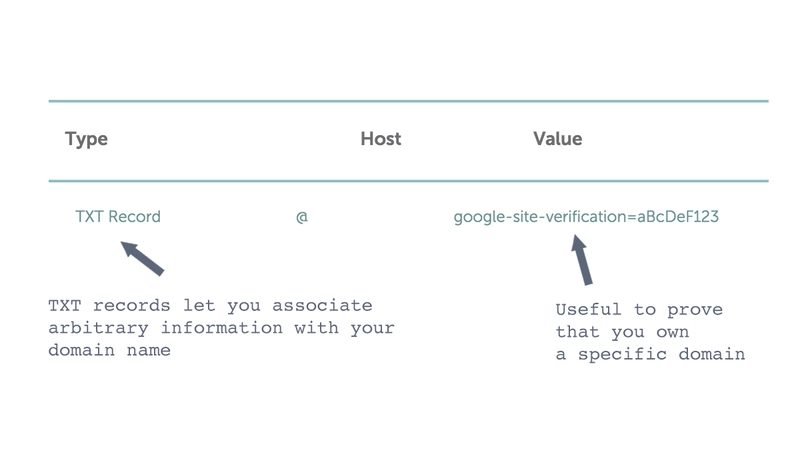Viewport: 800px width, 466px height.
Task: Click the teal divider below the headers
Action: 408,181
